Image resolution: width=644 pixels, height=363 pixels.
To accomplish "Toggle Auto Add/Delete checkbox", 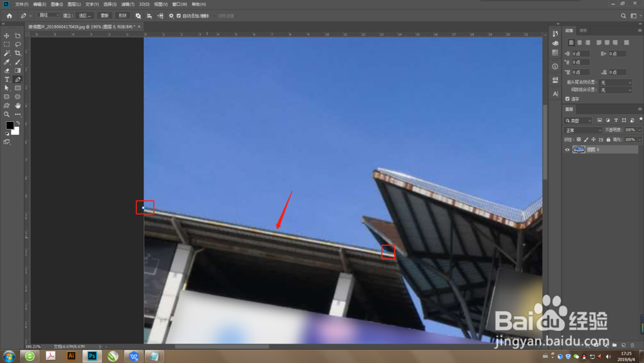I will click(178, 15).
